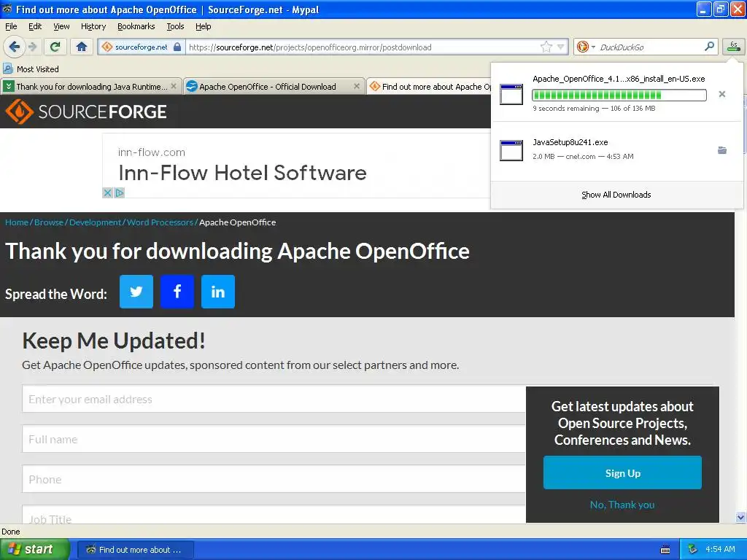Reload the page with the refresh icon
Viewport: 747px width, 560px height.
[x=55, y=47]
